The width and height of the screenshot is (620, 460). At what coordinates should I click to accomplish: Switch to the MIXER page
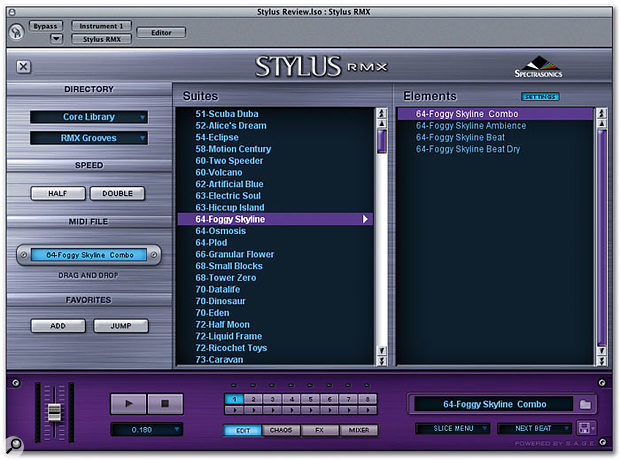[359, 430]
